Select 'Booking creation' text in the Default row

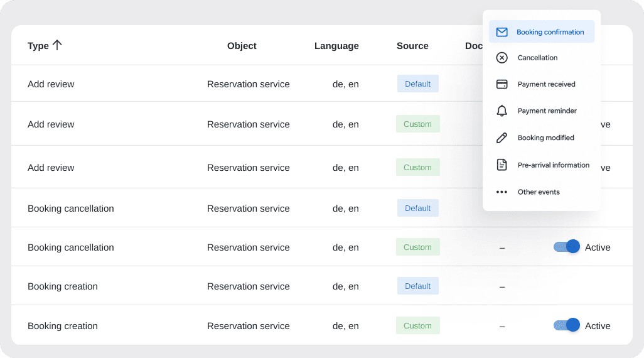(62, 286)
